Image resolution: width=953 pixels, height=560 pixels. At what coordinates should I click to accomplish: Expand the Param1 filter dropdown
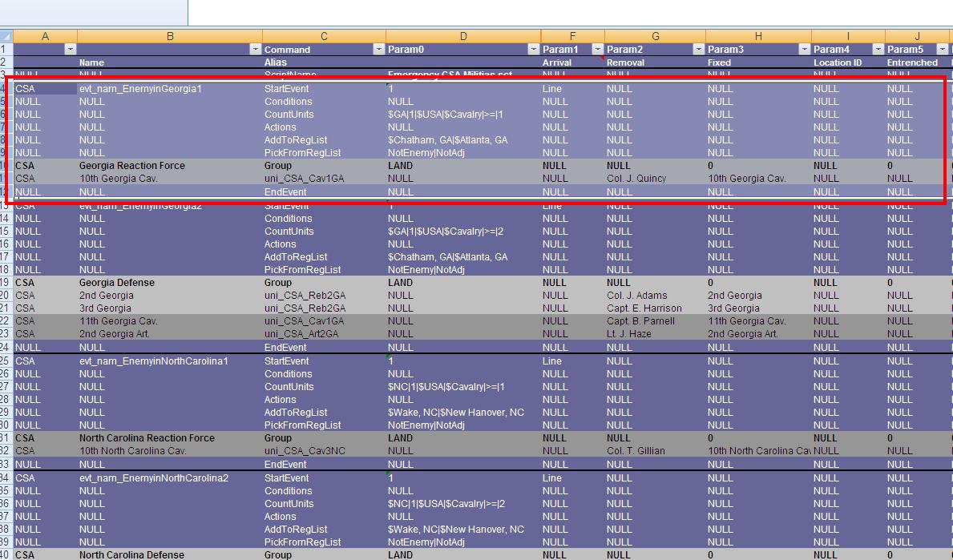[x=598, y=50]
